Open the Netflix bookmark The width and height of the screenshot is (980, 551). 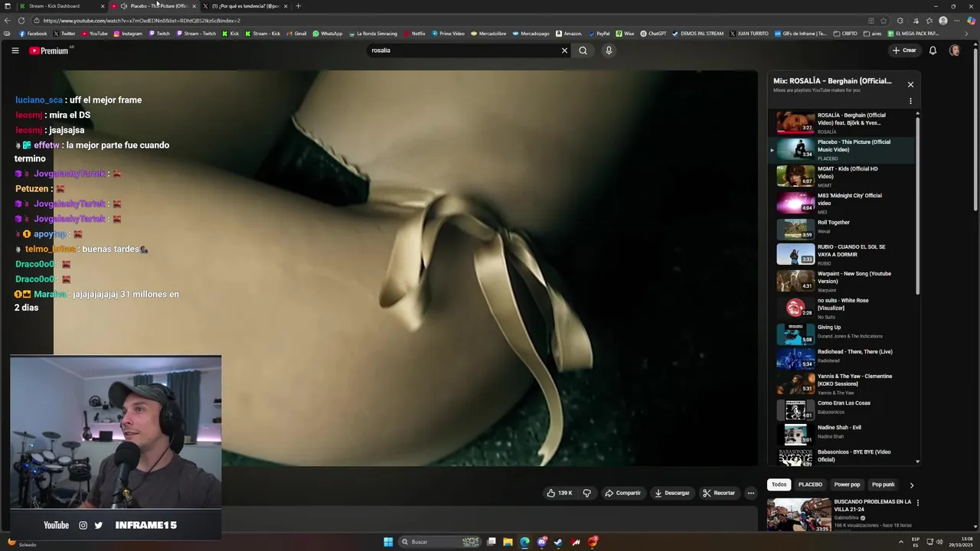(x=414, y=34)
